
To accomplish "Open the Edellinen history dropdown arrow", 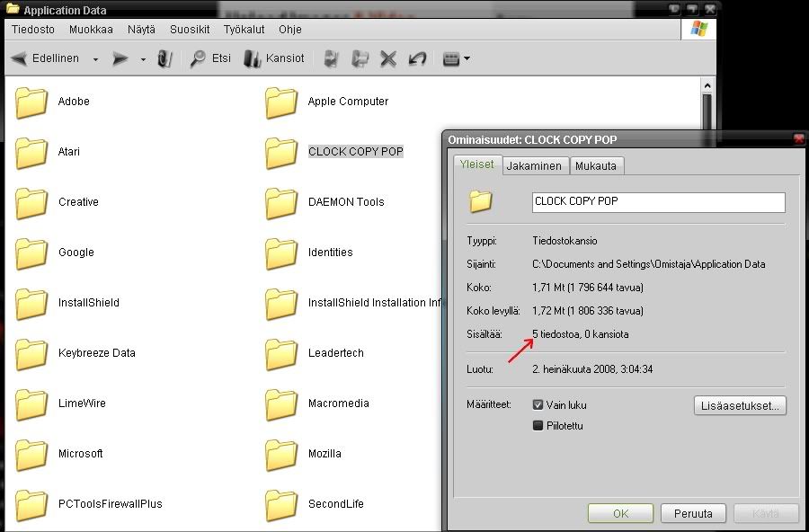I will (95, 59).
